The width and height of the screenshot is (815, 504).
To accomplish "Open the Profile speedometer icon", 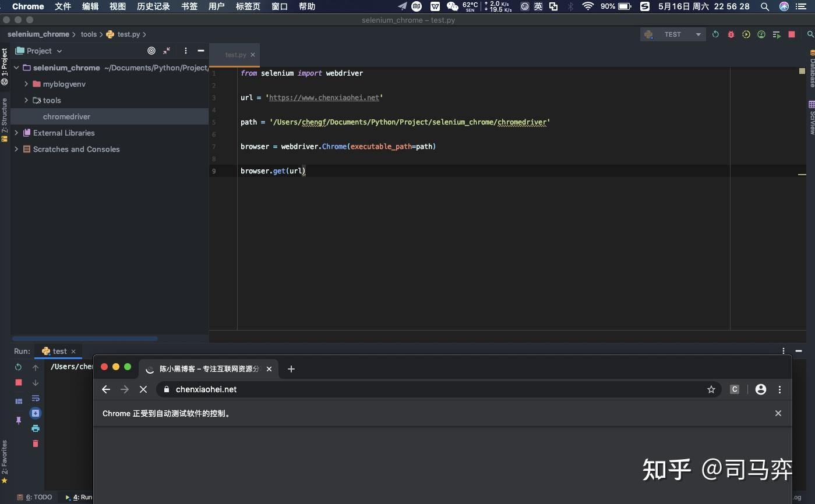I will click(761, 34).
